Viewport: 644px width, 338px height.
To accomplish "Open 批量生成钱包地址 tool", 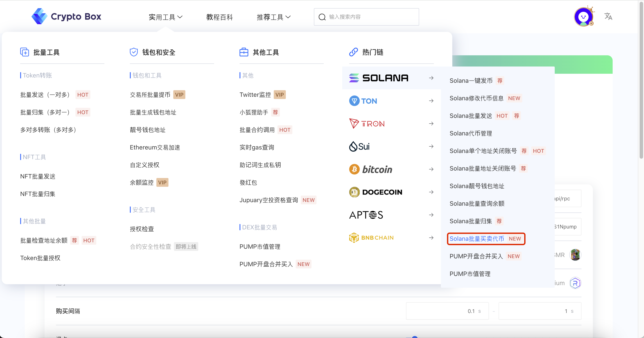I will click(x=153, y=112).
